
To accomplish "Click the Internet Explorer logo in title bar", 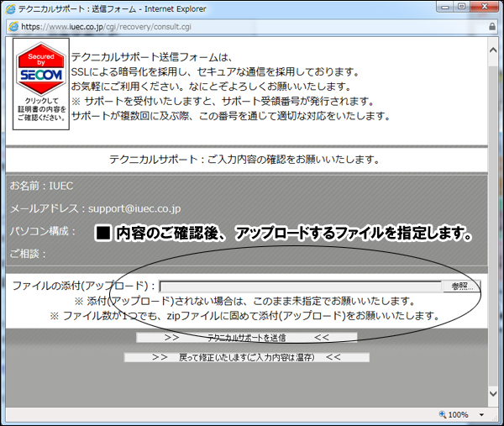I will (11, 9).
